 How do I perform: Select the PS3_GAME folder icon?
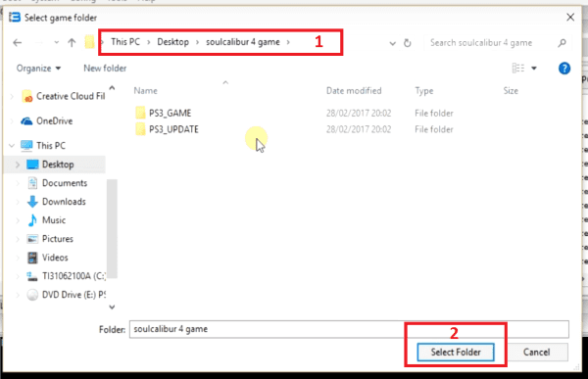140,113
